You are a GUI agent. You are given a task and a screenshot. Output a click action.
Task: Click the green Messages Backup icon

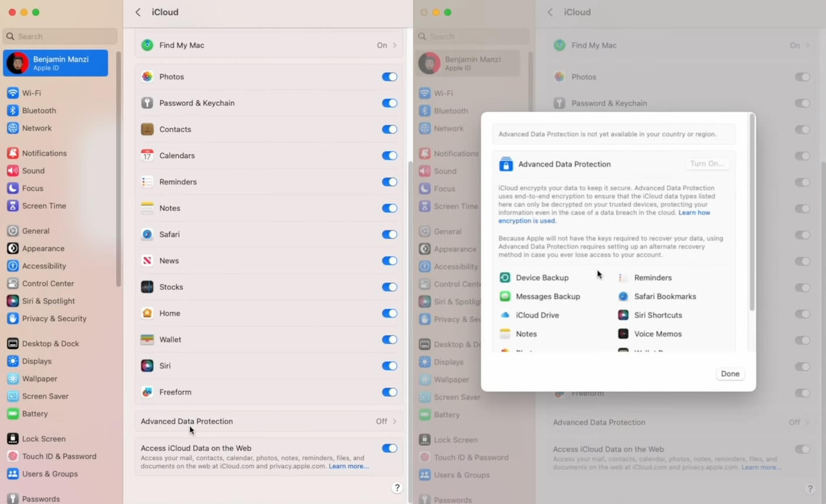point(505,297)
